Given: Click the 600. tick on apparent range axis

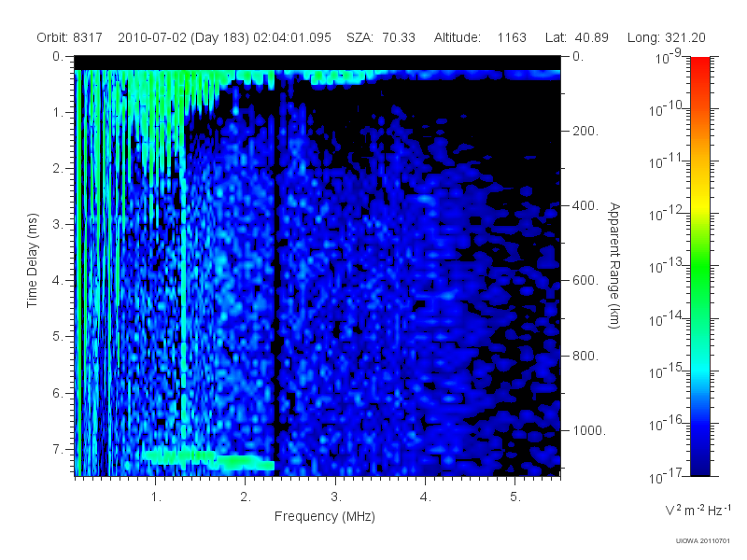Looking at the screenshot, I should coord(585,280).
